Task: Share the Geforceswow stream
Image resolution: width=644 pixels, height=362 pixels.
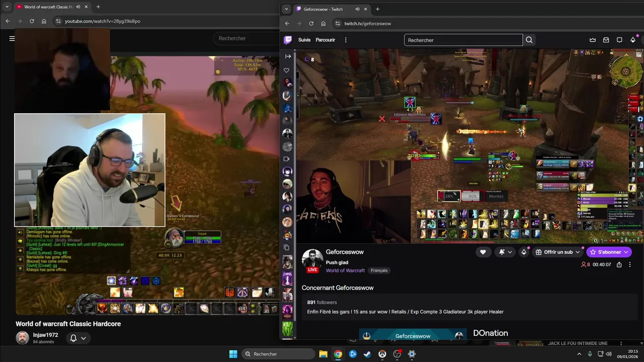Action: tap(619, 264)
